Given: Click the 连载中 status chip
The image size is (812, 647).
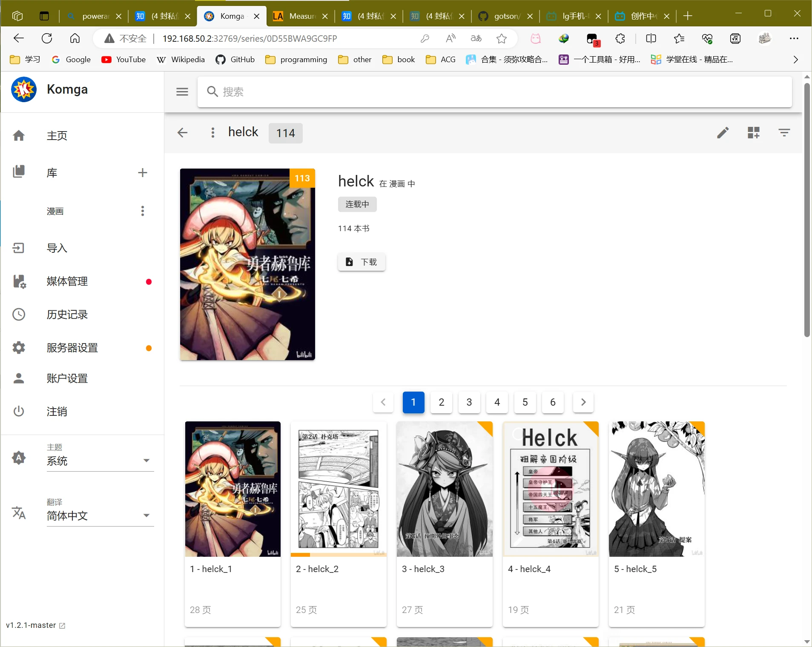Looking at the screenshot, I should tap(357, 204).
